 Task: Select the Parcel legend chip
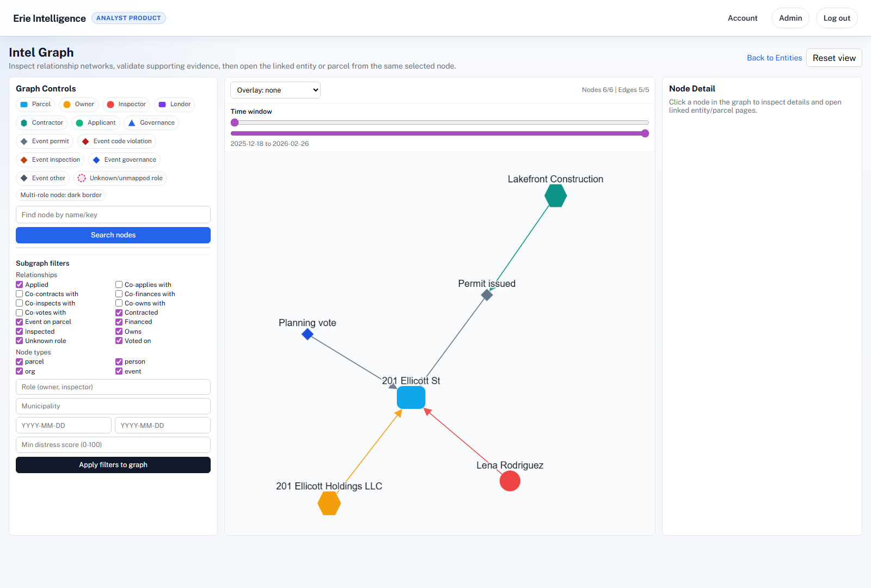click(x=35, y=104)
